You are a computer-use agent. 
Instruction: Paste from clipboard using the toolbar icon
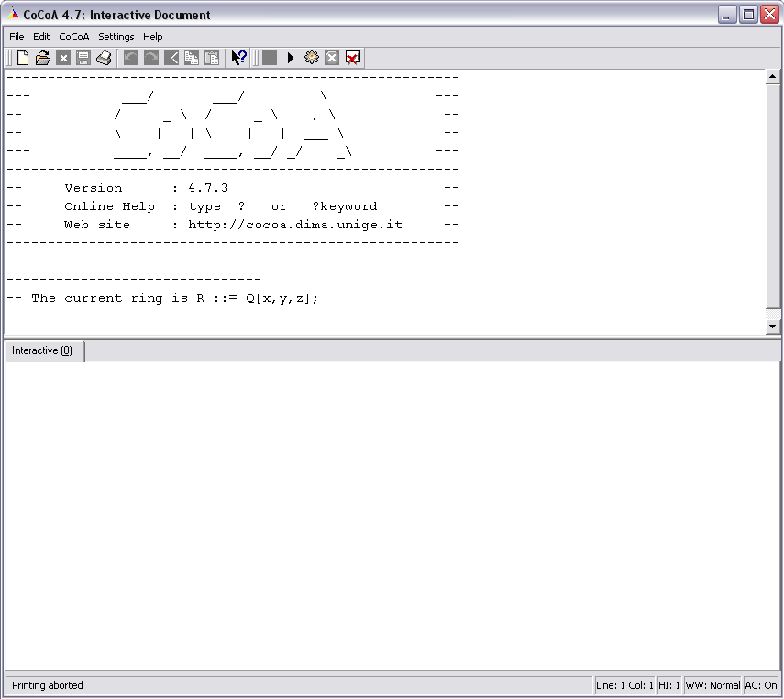[212, 58]
